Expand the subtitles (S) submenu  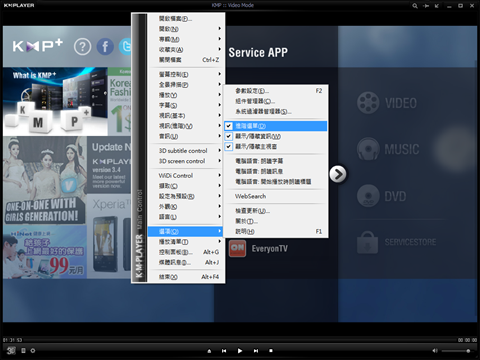coord(185,105)
